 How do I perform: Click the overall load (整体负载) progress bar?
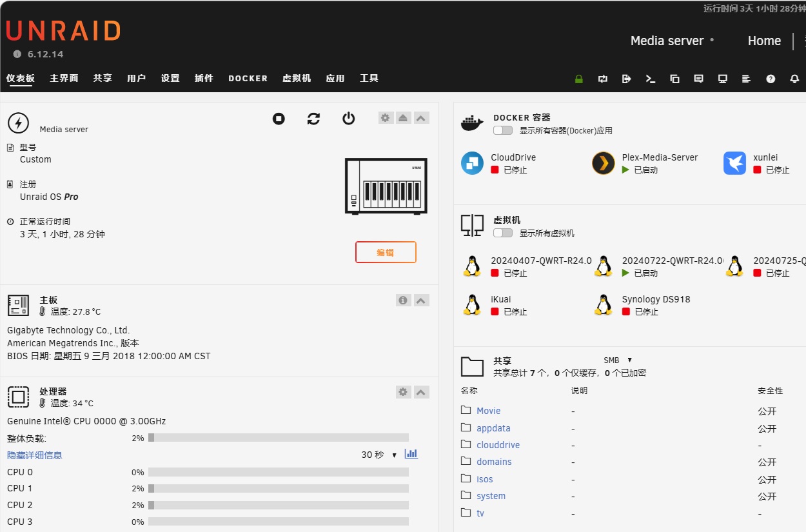coord(279,438)
